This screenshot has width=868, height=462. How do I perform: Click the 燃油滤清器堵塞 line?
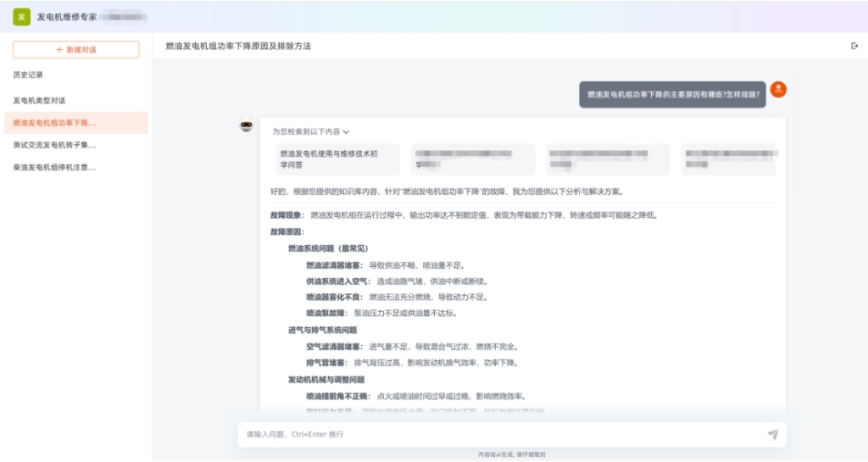(386, 265)
